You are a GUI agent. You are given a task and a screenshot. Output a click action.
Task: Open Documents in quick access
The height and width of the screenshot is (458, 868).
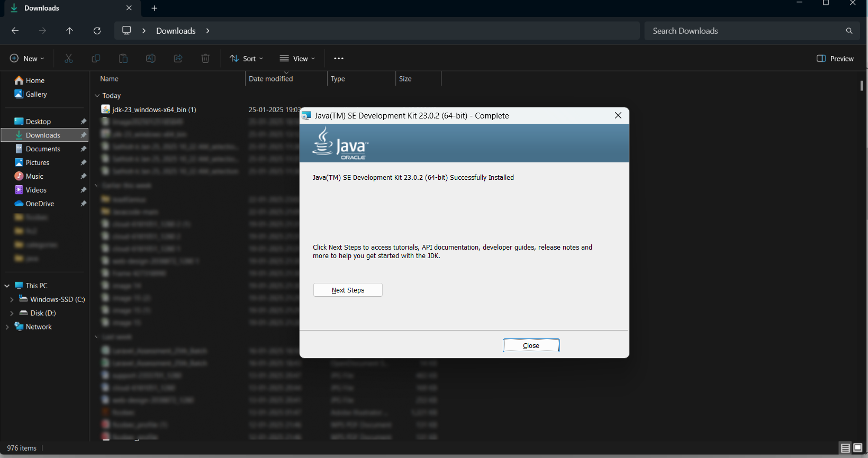(43, 149)
